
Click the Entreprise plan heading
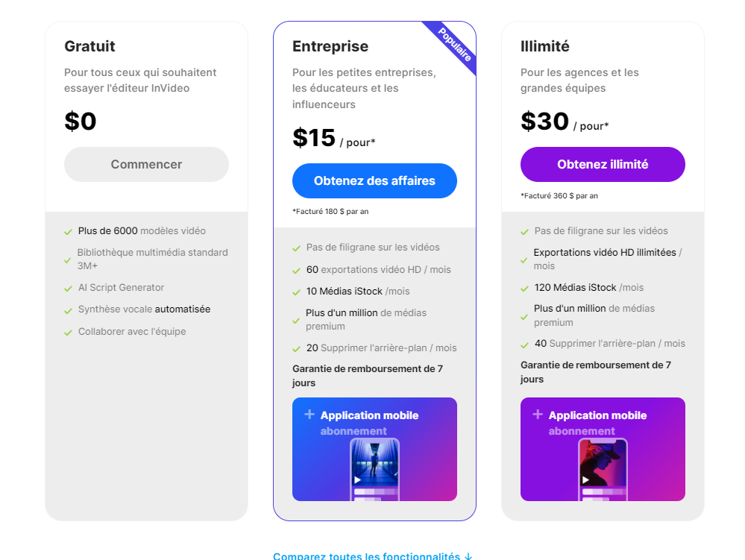coord(330,46)
